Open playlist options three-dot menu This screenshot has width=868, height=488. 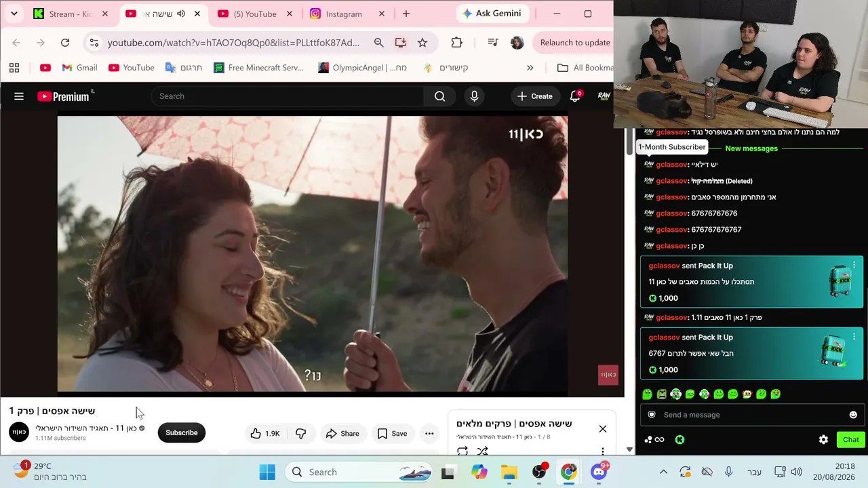point(602,451)
